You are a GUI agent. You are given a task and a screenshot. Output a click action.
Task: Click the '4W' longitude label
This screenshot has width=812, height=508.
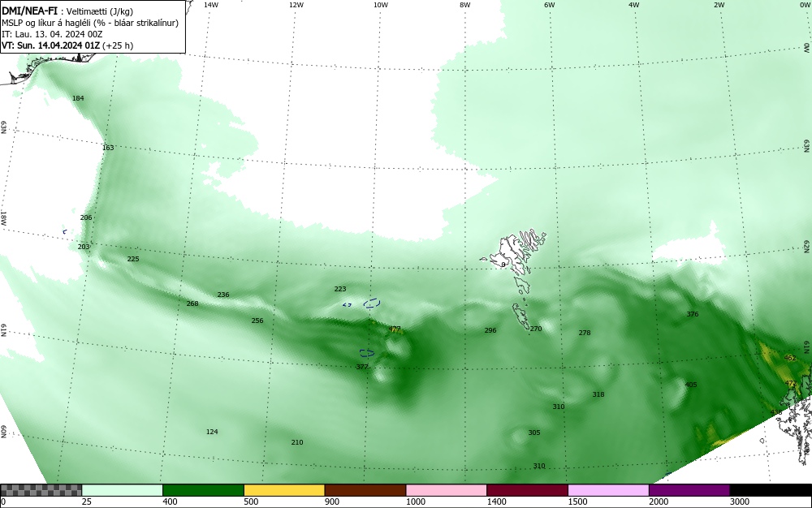634,5
